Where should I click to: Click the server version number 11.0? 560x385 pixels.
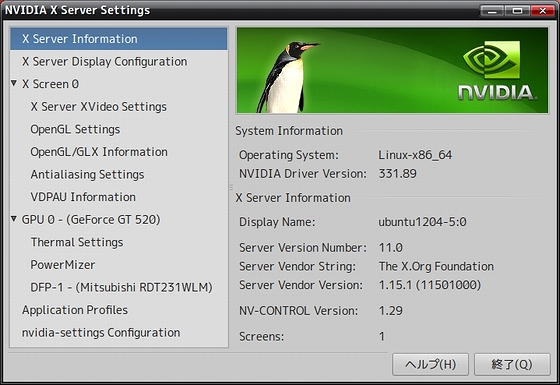point(391,248)
